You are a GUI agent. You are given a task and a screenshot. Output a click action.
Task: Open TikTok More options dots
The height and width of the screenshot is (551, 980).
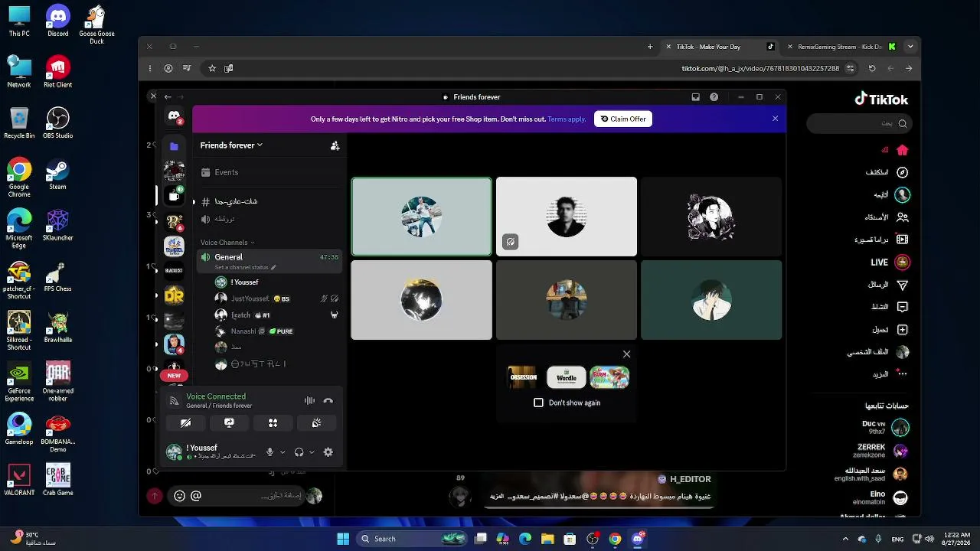(903, 374)
